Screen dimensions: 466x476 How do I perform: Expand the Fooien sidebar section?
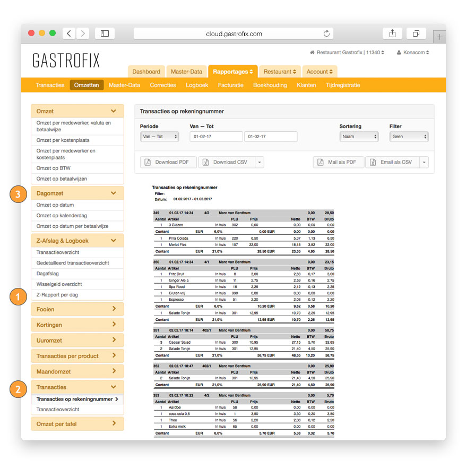pos(77,309)
